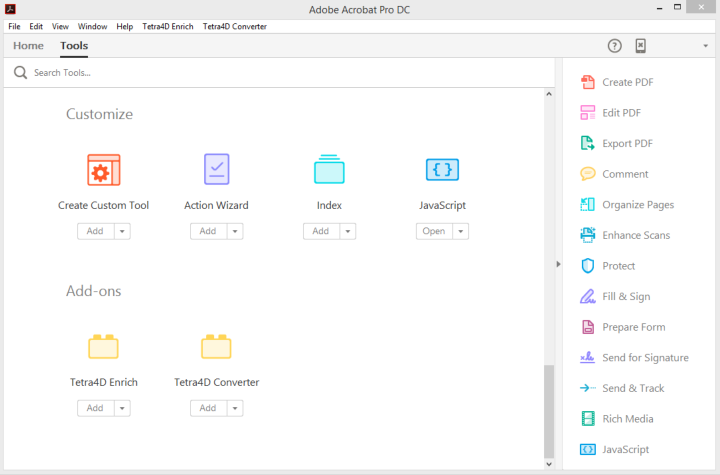The image size is (720, 475).
Task: Click the Acrobat logo in title bar
Action: pos(10,9)
